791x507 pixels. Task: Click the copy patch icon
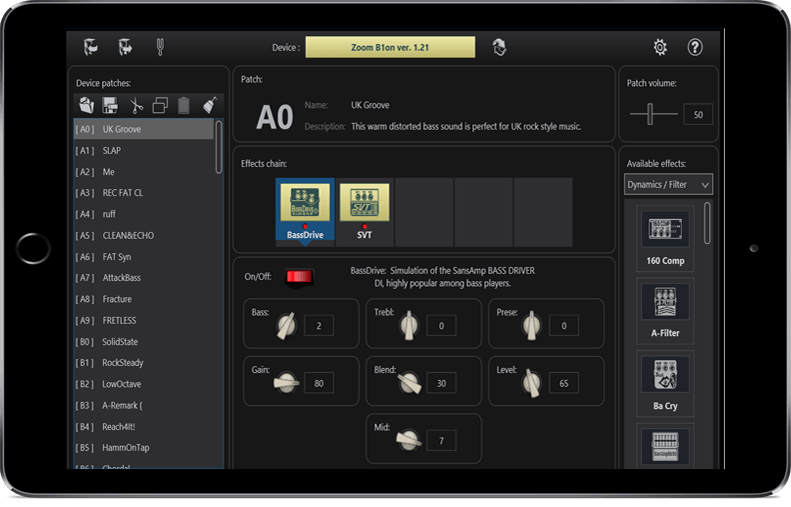[160, 105]
